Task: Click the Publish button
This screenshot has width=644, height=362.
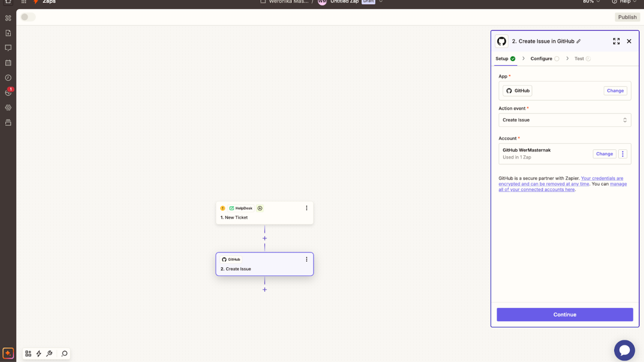Action: (627, 17)
